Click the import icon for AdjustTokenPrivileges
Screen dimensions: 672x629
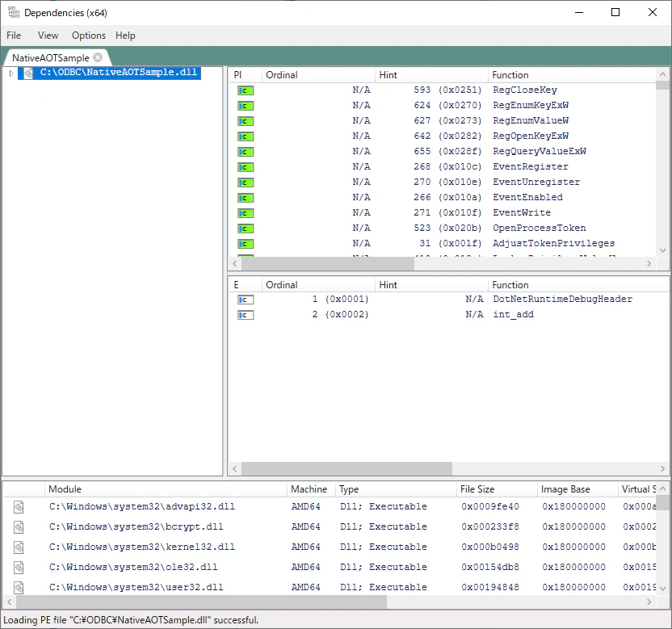coord(246,244)
